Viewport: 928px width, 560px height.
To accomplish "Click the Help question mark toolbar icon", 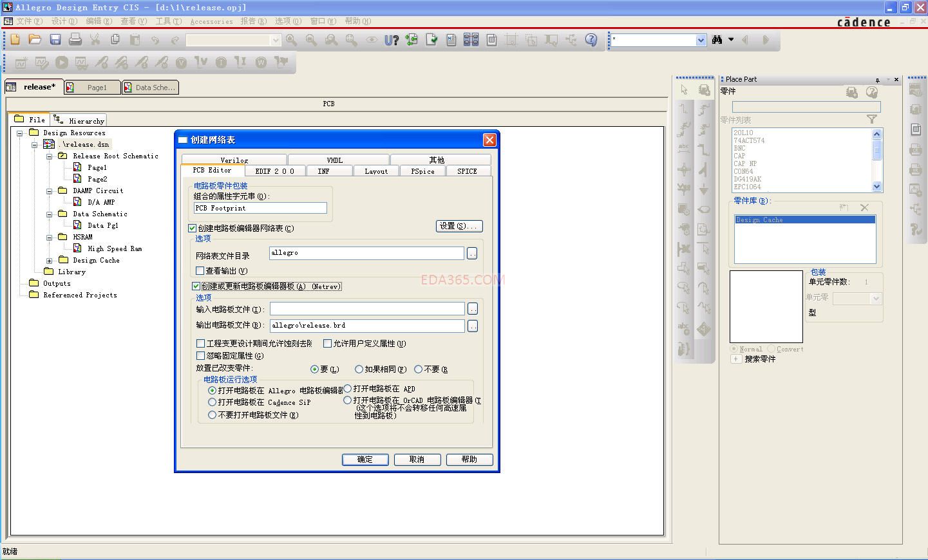I will [591, 40].
